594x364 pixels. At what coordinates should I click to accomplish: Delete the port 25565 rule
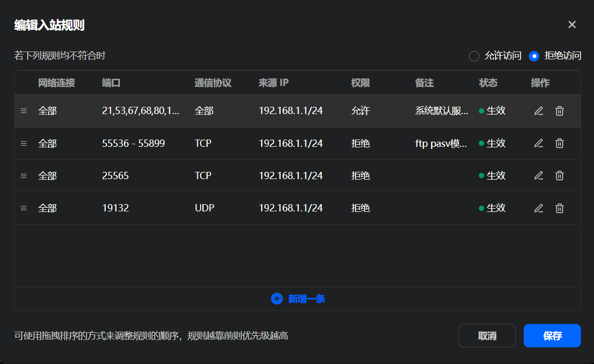(x=560, y=176)
